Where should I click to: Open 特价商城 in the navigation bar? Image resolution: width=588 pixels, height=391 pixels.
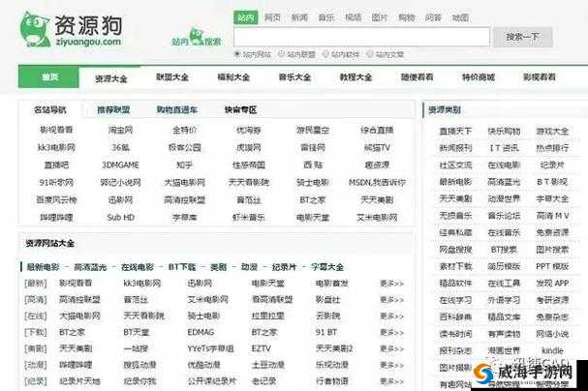point(479,77)
